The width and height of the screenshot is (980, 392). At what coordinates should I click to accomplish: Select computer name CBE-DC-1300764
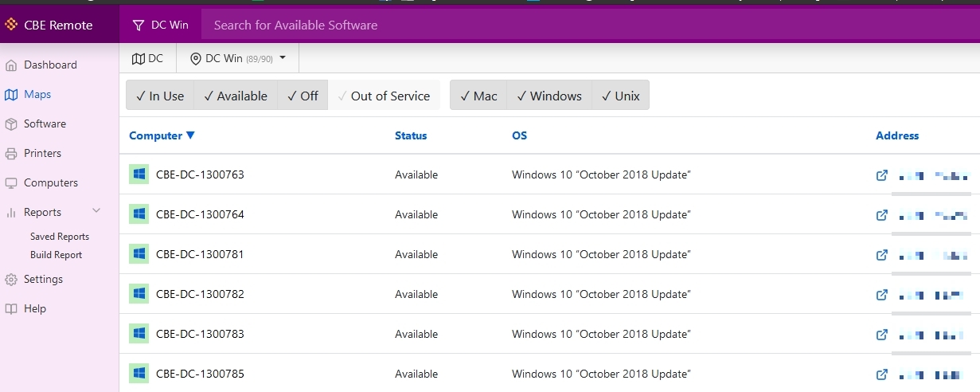(x=200, y=214)
